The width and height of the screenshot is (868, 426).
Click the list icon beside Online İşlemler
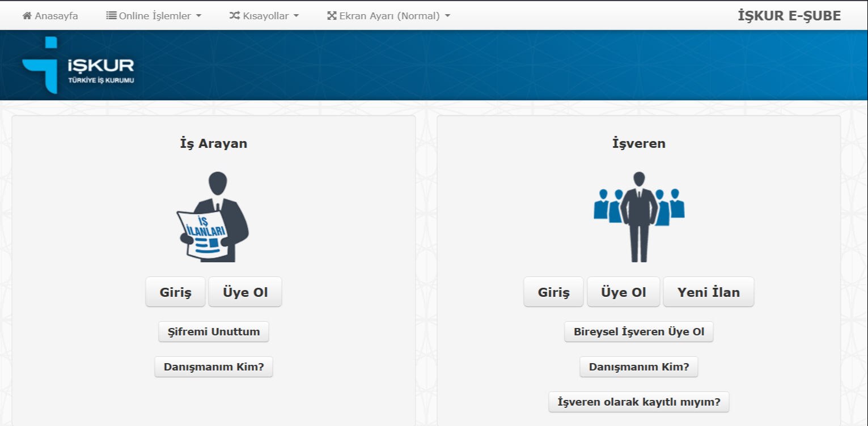click(111, 16)
